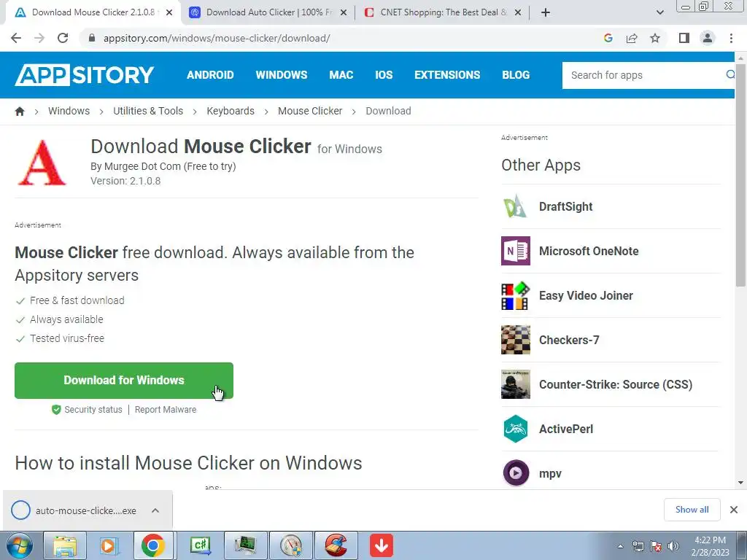The image size is (747, 560).
Task: Open DraftSight app icon
Action: pyautogui.click(x=516, y=206)
